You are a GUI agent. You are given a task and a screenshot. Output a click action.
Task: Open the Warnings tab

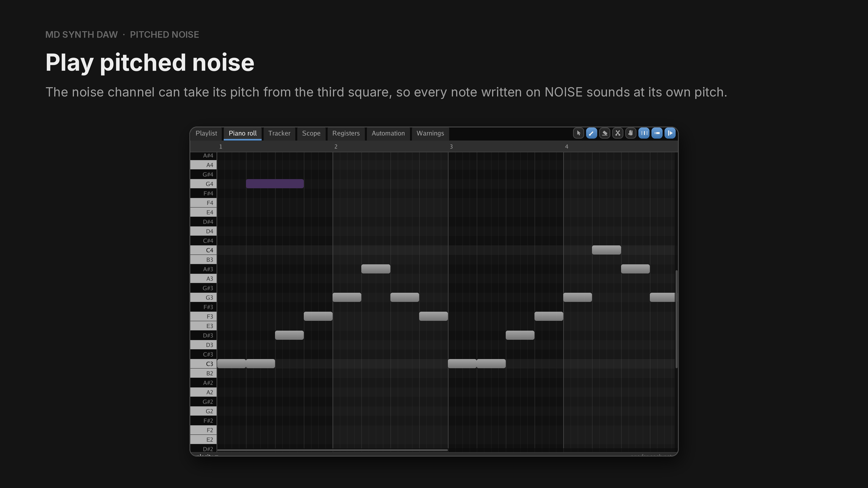click(x=430, y=133)
